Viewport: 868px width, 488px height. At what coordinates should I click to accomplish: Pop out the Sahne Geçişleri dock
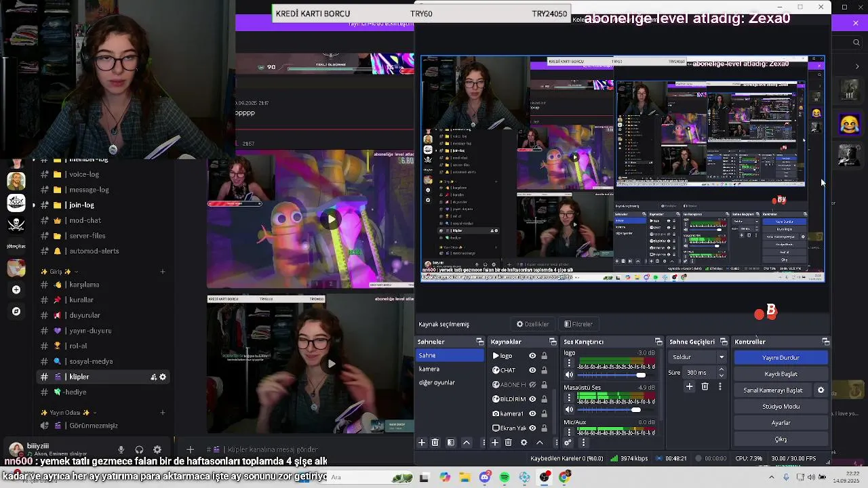pos(724,342)
